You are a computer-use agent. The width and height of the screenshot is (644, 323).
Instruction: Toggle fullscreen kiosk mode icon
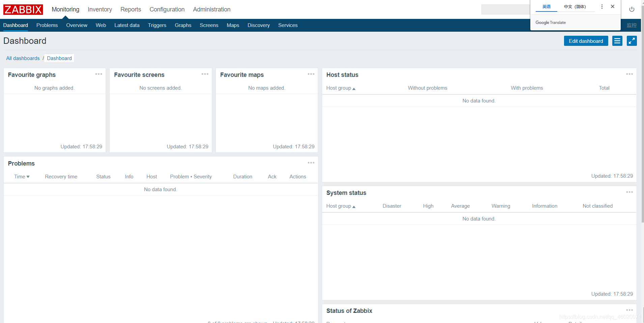(632, 41)
